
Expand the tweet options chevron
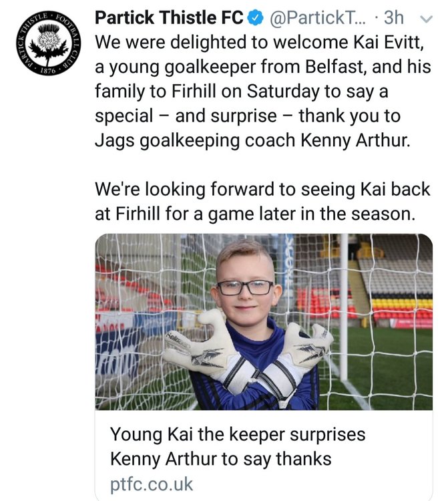point(426,19)
